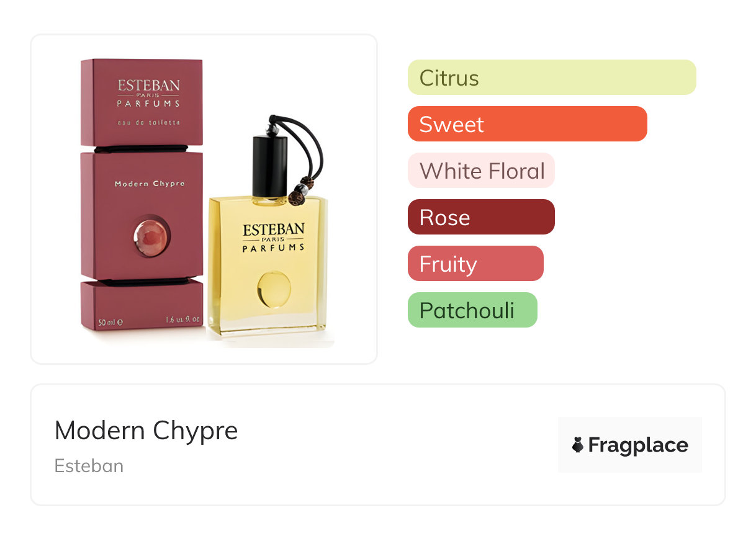Image resolution: width=756 pixels, height=536 pixels.
Task: Choose the White Floral accord bar
Action: point(481,171)
